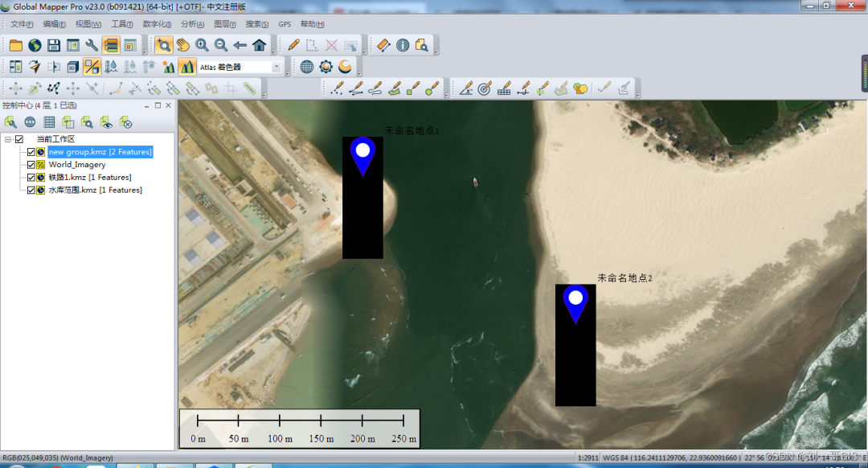Open data files with the folder icon
The height and width of the screenshot is (468, 868).
(15, 45)
